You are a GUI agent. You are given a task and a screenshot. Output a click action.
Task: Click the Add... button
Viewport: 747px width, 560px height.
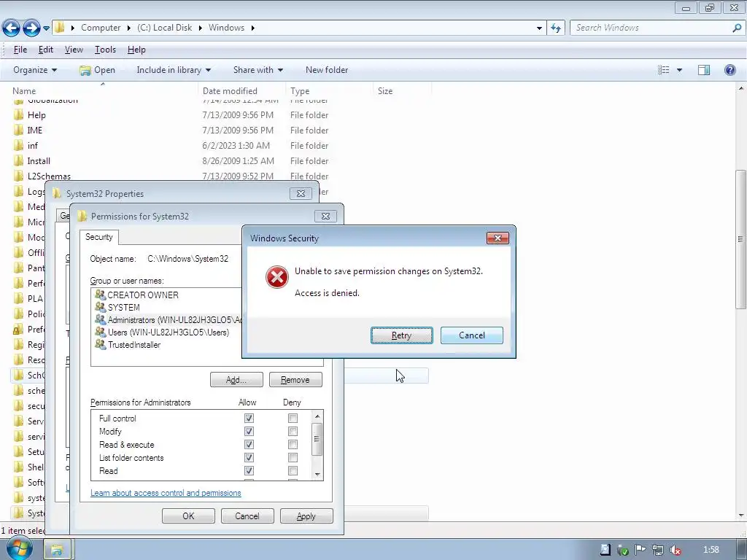pos(236,379)
